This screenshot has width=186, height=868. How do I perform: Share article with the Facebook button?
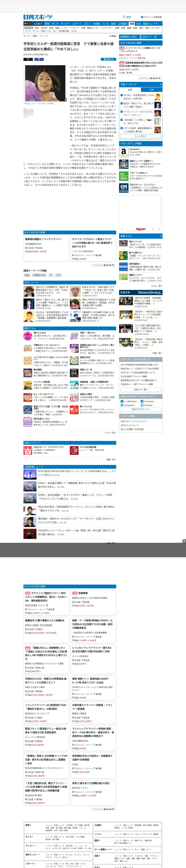pos(39,59)
